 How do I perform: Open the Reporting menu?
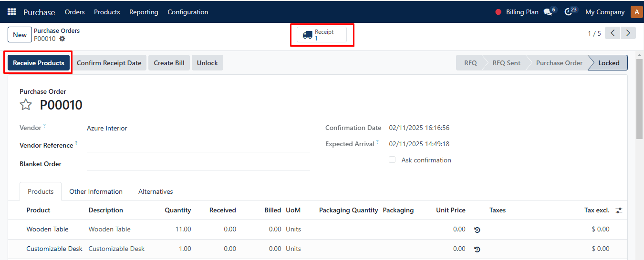[144, 12]
